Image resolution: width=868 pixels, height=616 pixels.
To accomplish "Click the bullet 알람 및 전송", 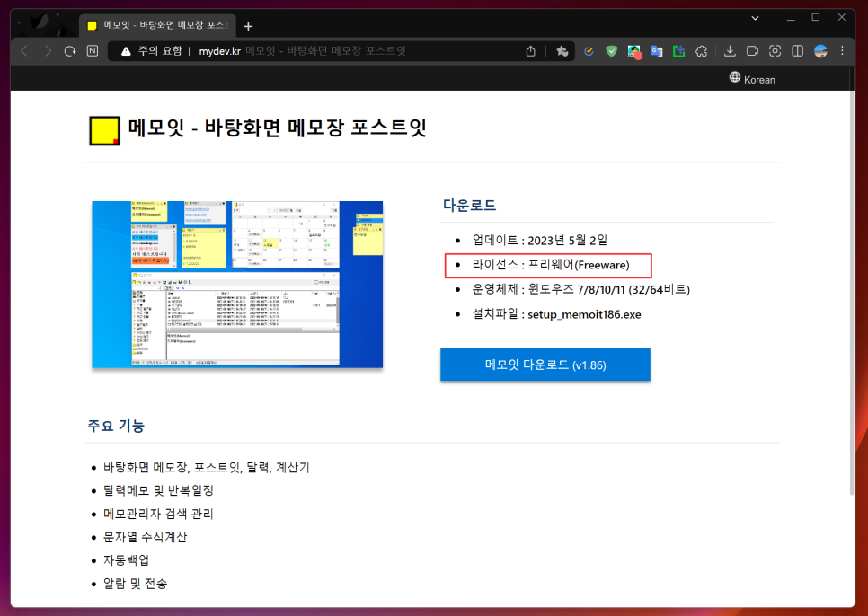I will [135, 584].
